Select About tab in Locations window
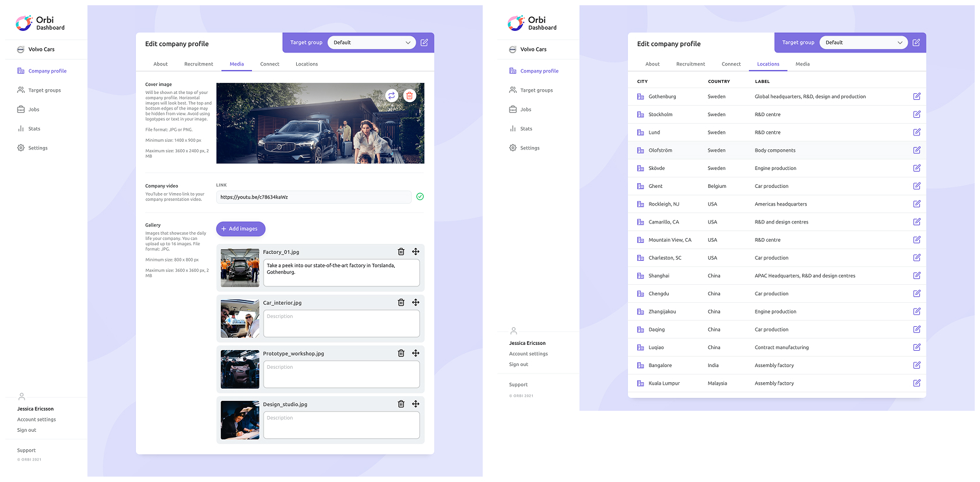 click(x=652, y=64)
